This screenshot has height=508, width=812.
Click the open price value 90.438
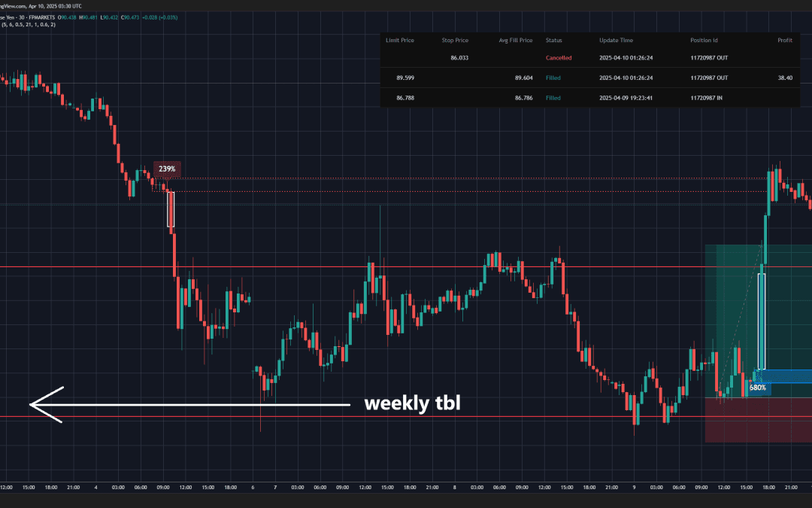(66, 17)
